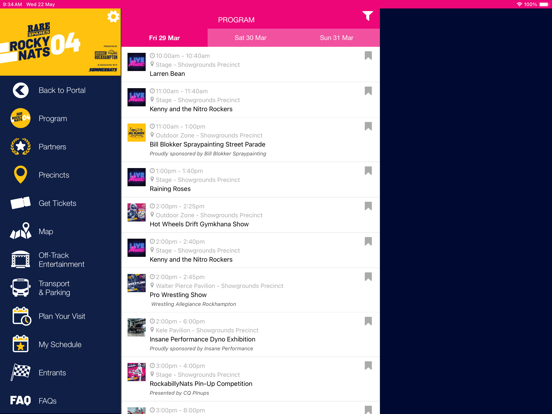Viewport: 552px width, 414px height.
Task: Open RockabillyNats Pin-Up Competition title
Action: point(201,384)
